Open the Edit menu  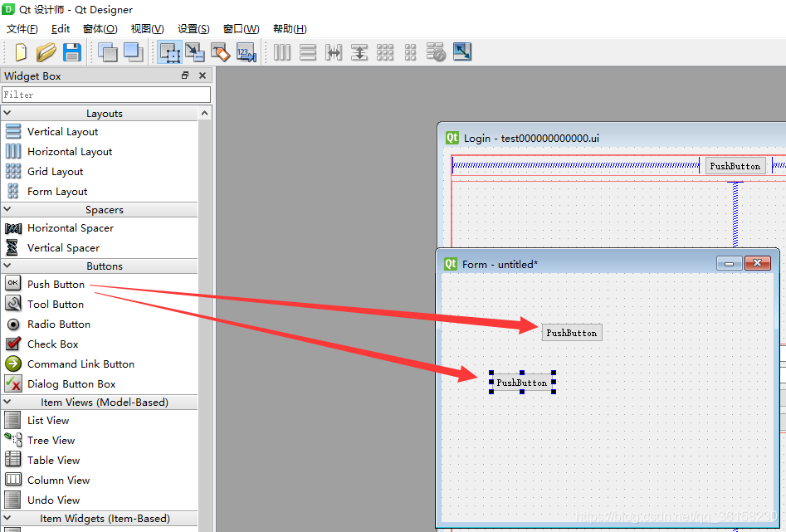[x=61, y=29]
